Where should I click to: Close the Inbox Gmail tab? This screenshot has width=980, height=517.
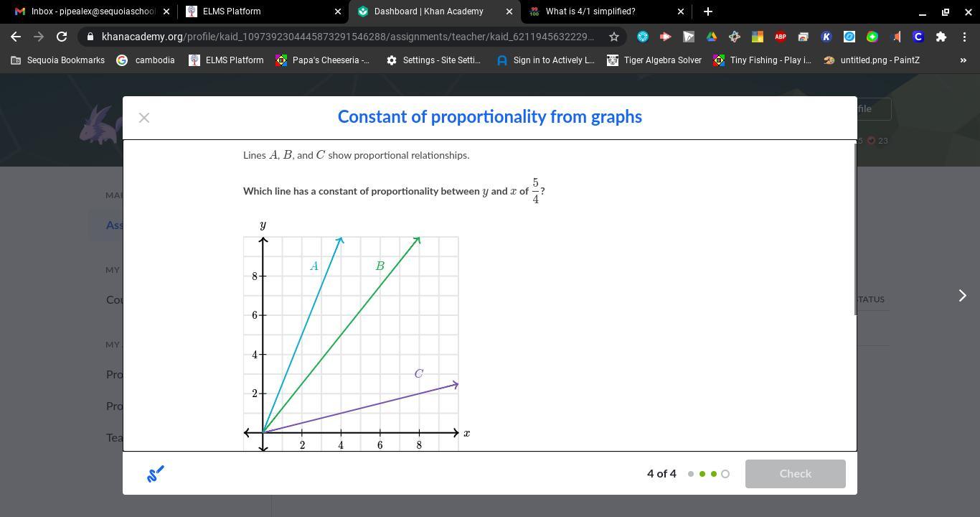pos(166,11)
